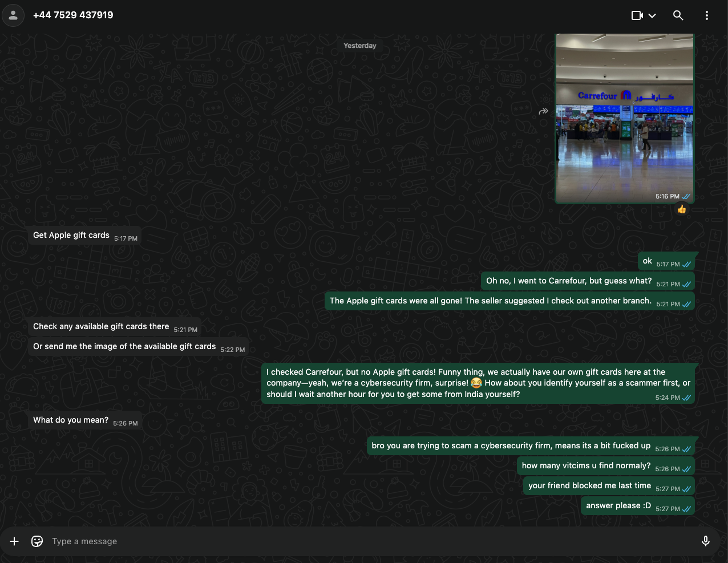Screen dimensions: 728x563
Task: Start a video call with contact
Action: (637, 15)
